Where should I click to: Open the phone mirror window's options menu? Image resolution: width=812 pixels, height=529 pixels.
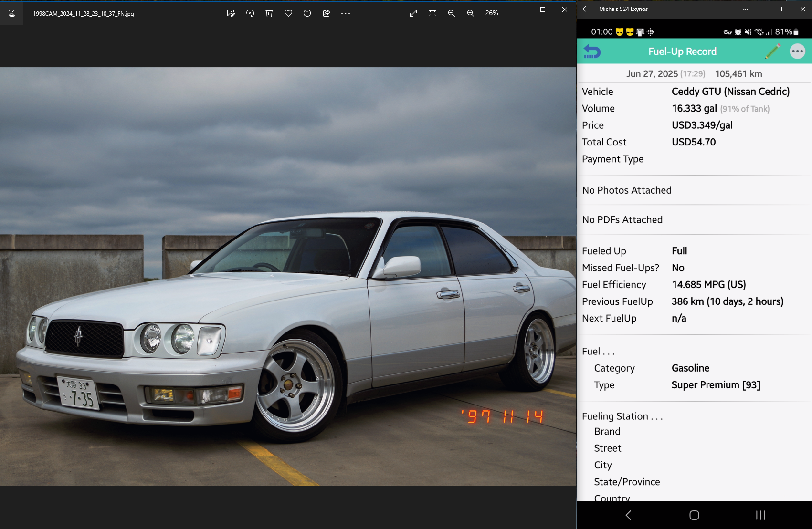click(x=746, y=9)
